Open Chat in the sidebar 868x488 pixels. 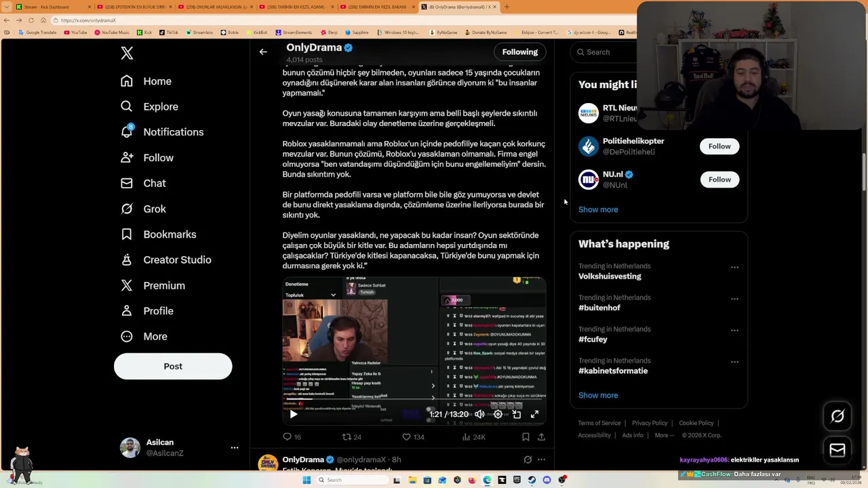point(143,183)
